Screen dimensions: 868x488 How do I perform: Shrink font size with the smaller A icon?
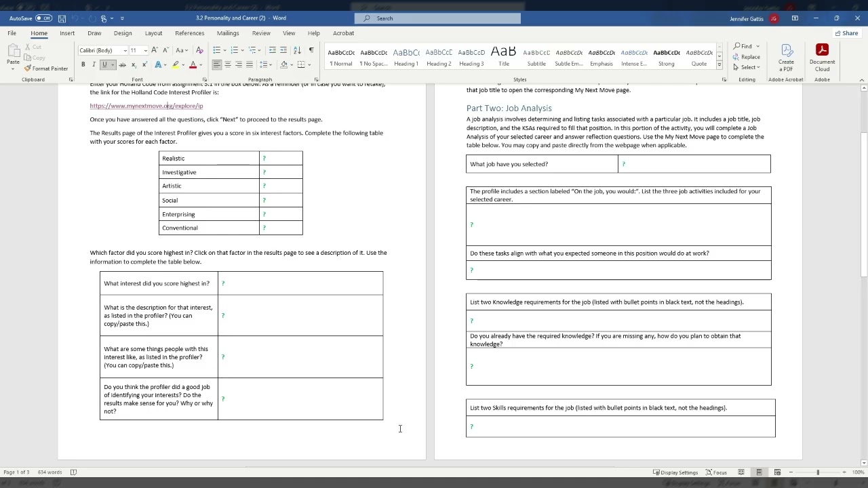click(165, 50)
